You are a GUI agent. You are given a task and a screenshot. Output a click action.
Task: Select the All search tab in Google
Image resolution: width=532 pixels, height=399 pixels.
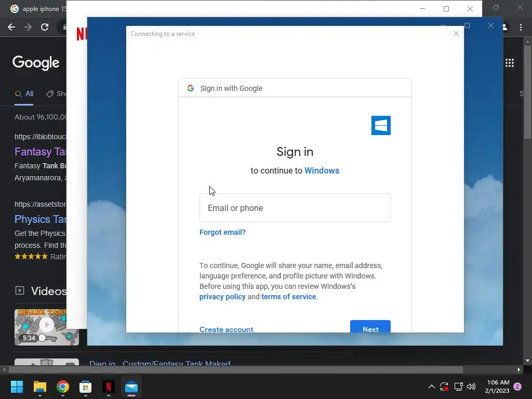coord(24,94)
